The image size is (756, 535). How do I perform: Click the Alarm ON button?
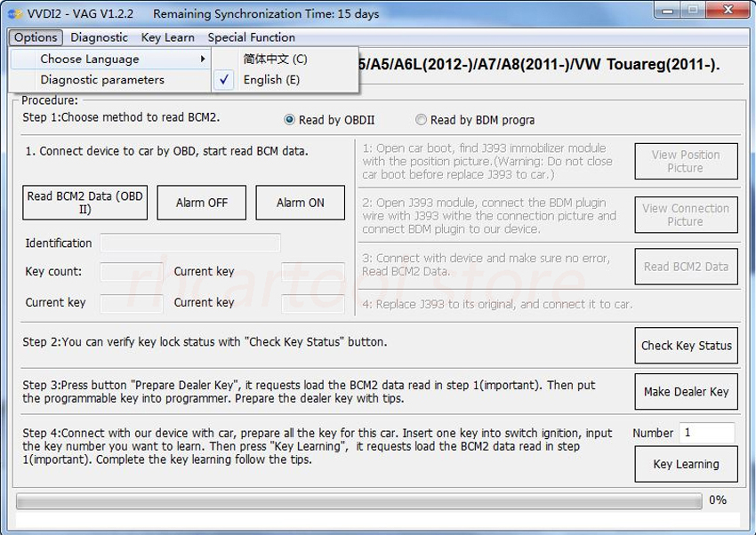(x=301, y=203)
